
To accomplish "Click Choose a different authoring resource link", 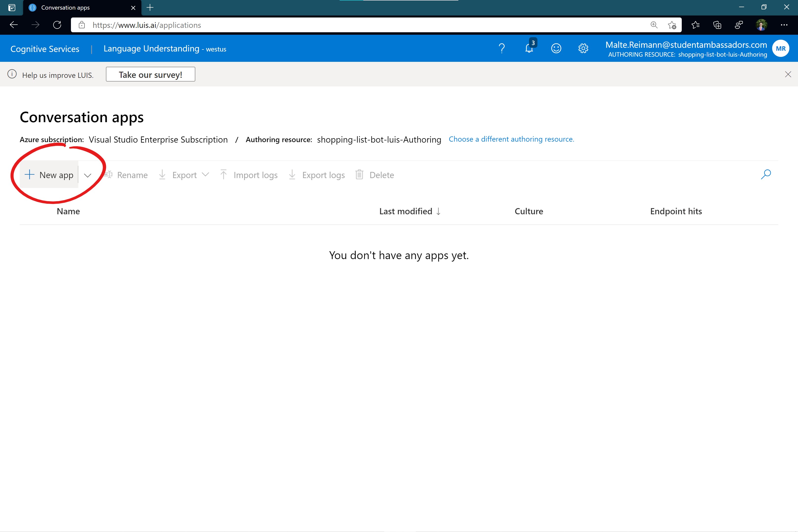I will pyautogui.click(x=511, y=139).
